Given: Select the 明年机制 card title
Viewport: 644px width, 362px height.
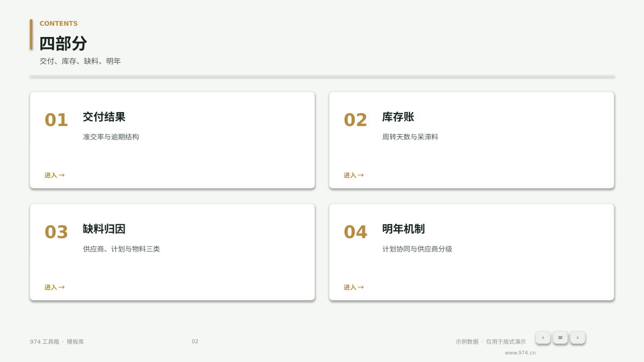Looking at the screenshot, I should pos(404,229).
